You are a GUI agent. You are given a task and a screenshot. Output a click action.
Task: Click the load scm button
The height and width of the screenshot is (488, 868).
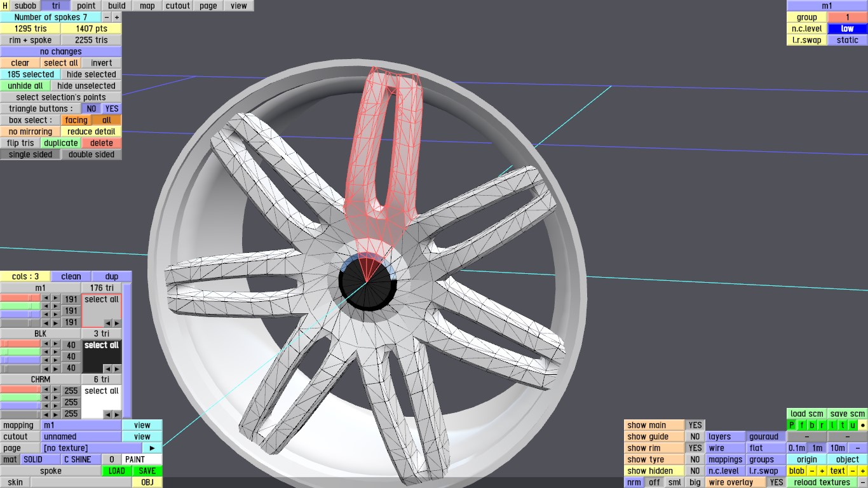pyautogui.click(x=807, y=414)
